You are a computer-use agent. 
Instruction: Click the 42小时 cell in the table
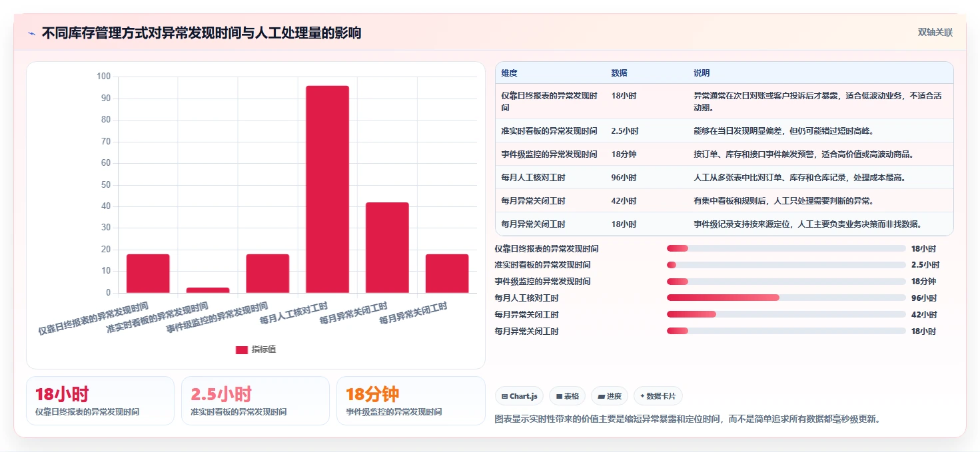click(624, 201)
